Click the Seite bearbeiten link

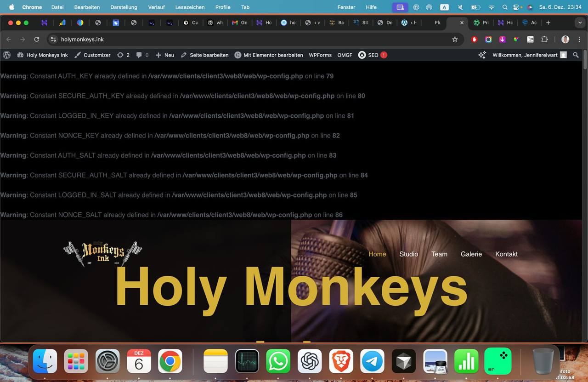tap(204, 55)
